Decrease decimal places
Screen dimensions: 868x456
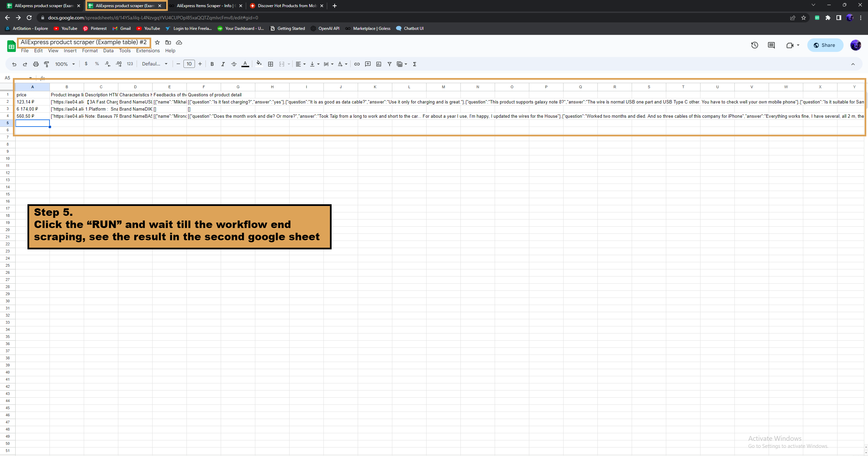(108, 64)
